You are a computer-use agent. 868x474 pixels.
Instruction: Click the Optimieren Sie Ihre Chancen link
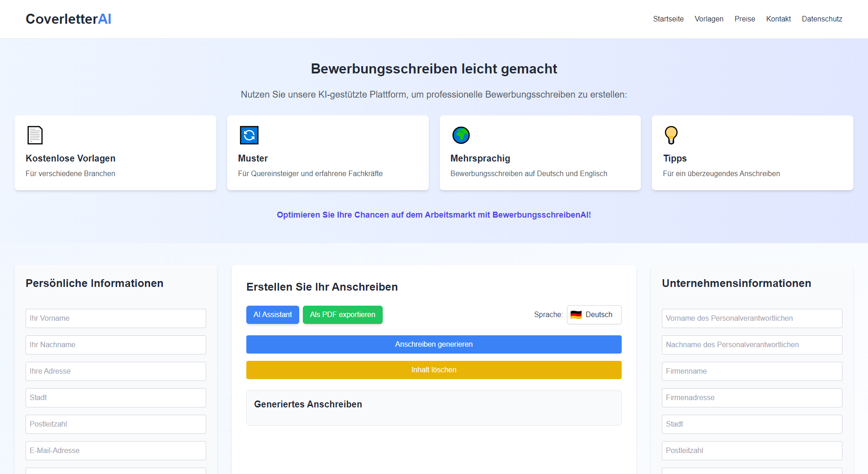(x=434, y=214)
